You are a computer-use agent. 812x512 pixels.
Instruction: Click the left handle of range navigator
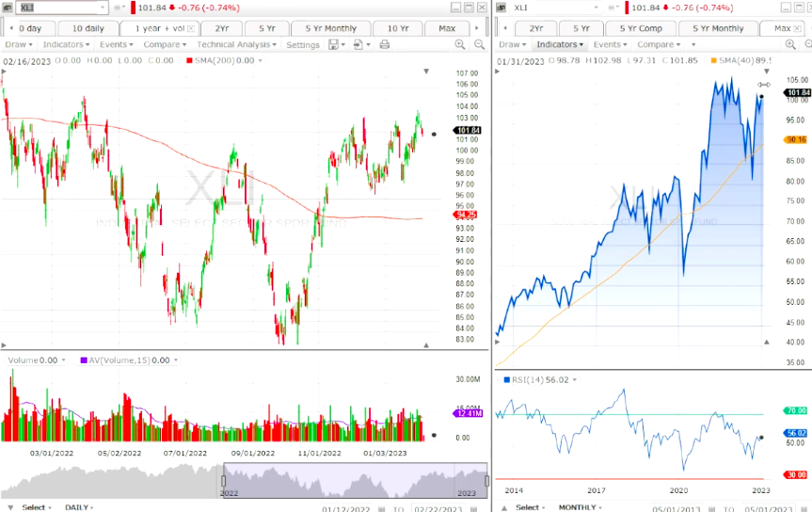[224, 481]
